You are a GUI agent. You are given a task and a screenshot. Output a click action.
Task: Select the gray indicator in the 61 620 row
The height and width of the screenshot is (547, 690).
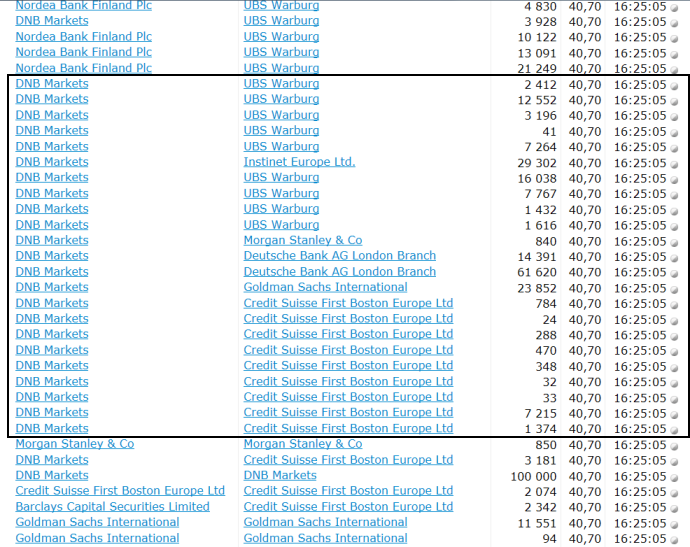(x=674, y=274)
